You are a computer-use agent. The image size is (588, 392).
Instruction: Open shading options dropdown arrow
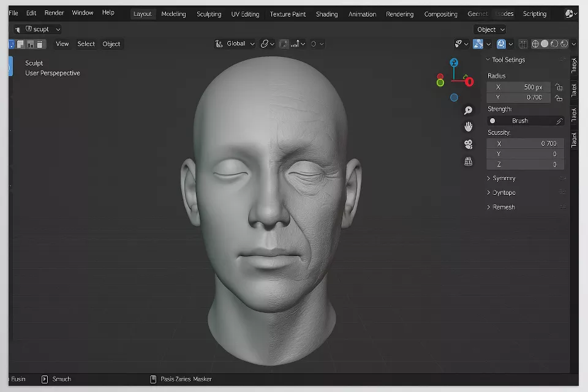tap(574, 44)
